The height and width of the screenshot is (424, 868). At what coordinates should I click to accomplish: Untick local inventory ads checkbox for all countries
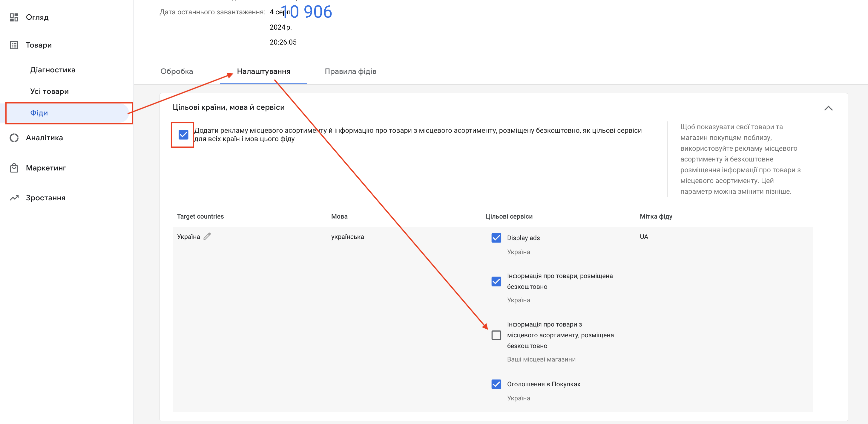[x=183, y=135]
